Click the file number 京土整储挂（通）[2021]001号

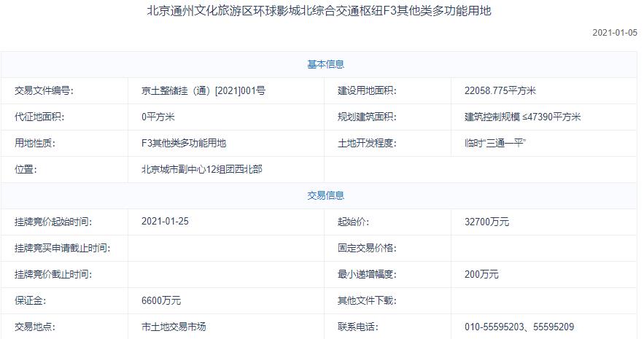(203, 91)
